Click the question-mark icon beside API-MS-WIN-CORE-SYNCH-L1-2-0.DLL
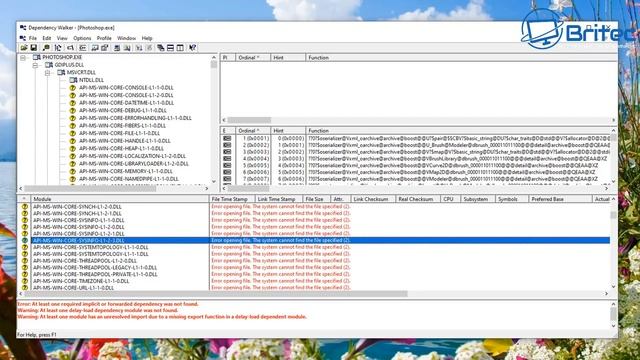The width and height of the screenshot is (640, 360). (x=25, y=207)
